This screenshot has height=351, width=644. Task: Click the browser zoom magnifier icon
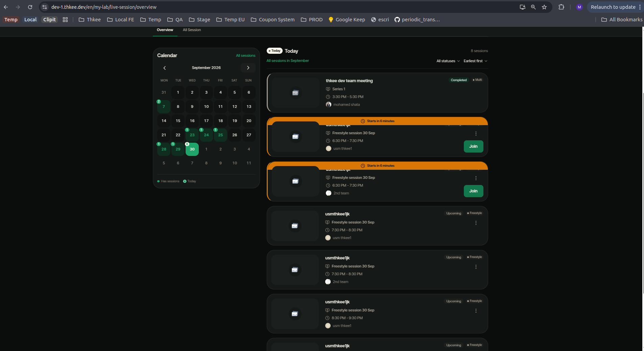click(533, 7)
